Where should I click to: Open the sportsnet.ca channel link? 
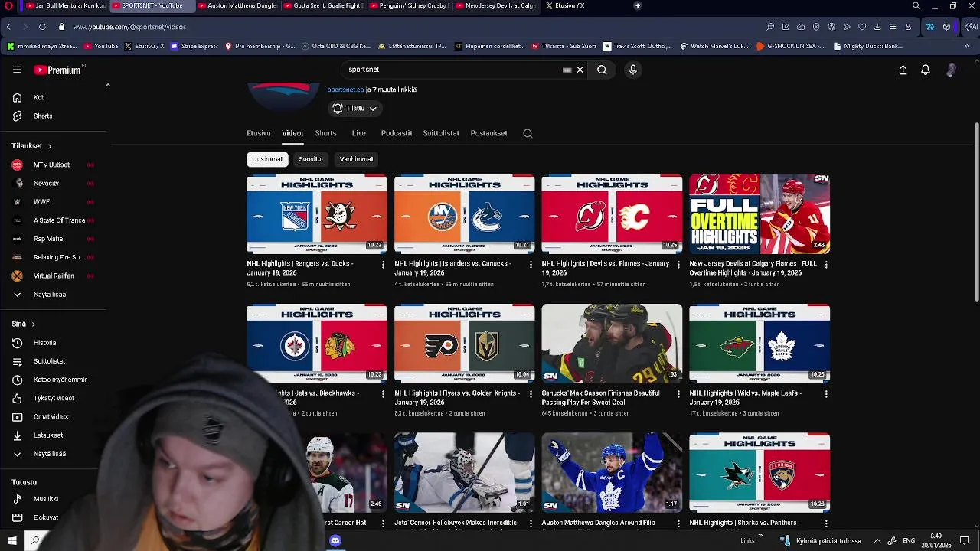(345, 90)
